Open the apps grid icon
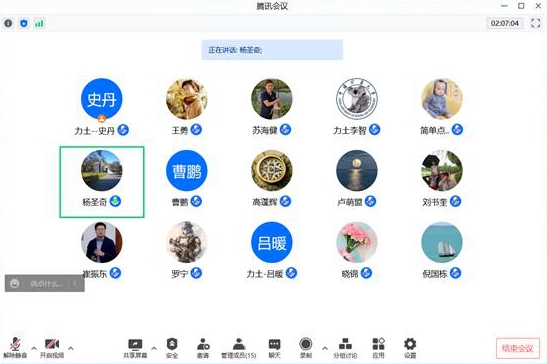Image resolution: width=547 pixels, height=364 pixels. coord(379,344)
